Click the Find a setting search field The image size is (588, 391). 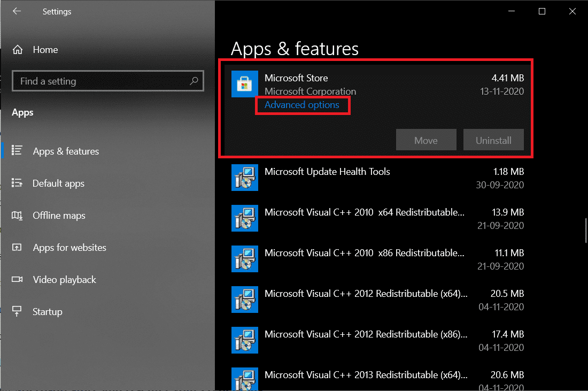tap(107, 81)
